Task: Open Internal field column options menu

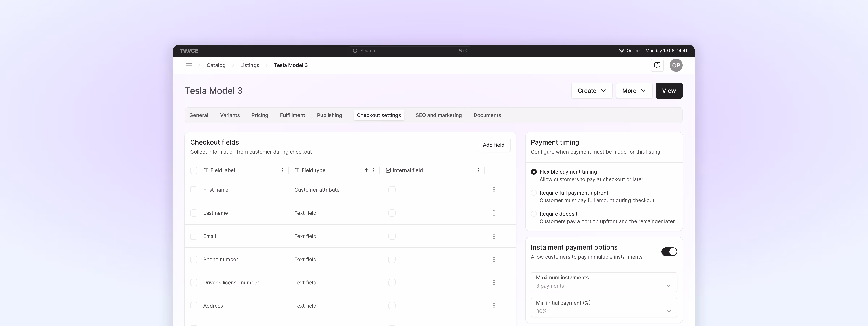Action: [478, 170]
